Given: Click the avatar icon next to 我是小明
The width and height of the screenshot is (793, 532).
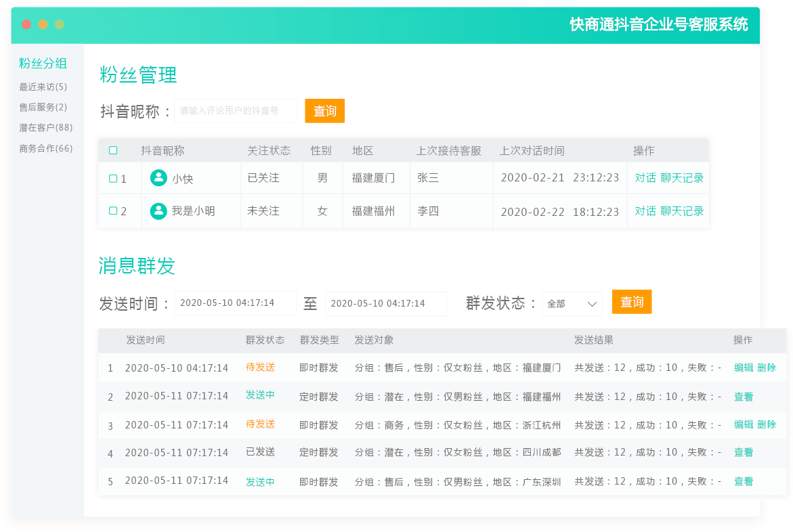Looking at the screenshot, I should (x=158, y=211).
